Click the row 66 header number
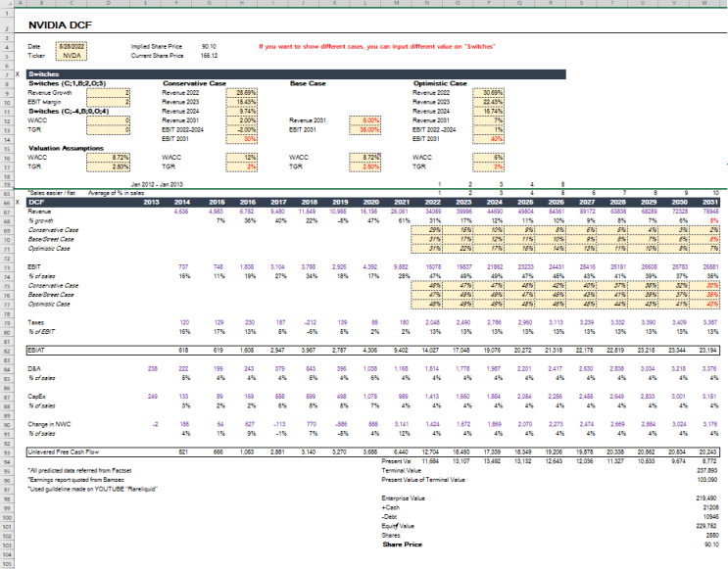Screen dimensions: 728x569 (7, 203)
